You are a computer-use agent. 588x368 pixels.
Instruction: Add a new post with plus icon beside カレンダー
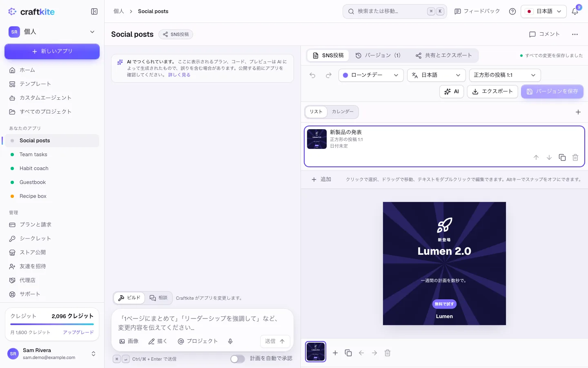click(578, 112)
